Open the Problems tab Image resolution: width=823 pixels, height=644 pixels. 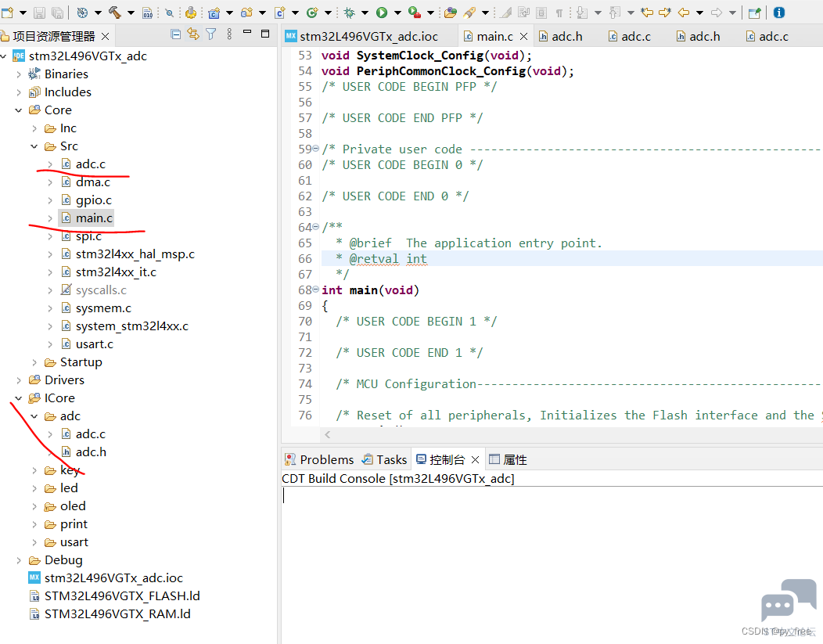pyautogui.click(x=319, y=460)
